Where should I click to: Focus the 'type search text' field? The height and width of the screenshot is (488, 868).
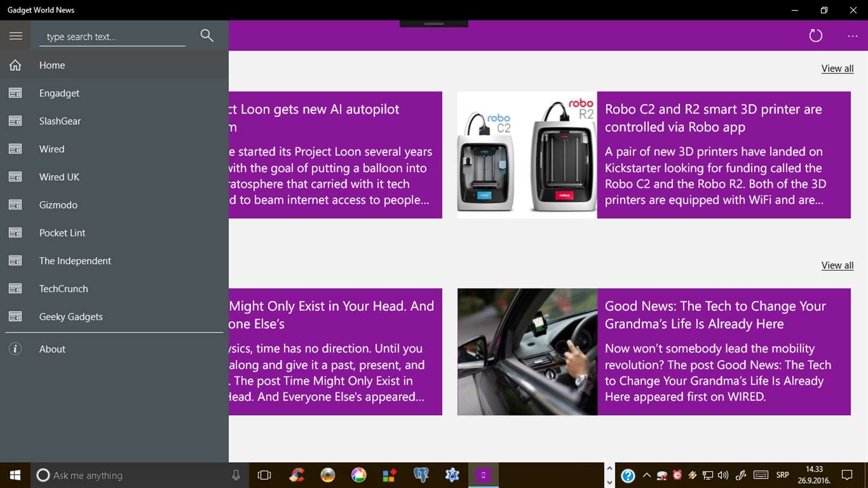(113, 37)
